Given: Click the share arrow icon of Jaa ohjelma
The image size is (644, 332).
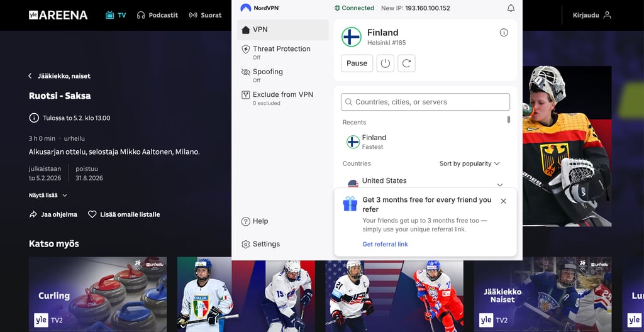Looking at the screenshot, I should pos(33,214).
